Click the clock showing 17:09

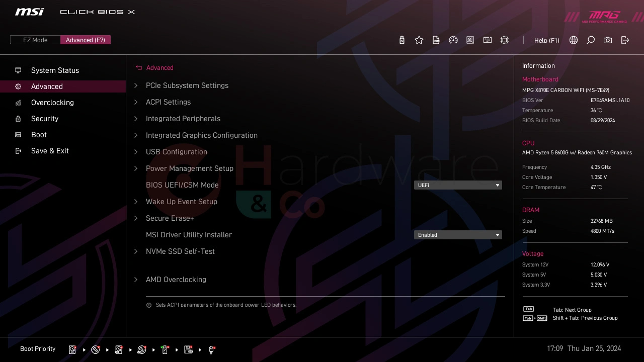point(555,348)
